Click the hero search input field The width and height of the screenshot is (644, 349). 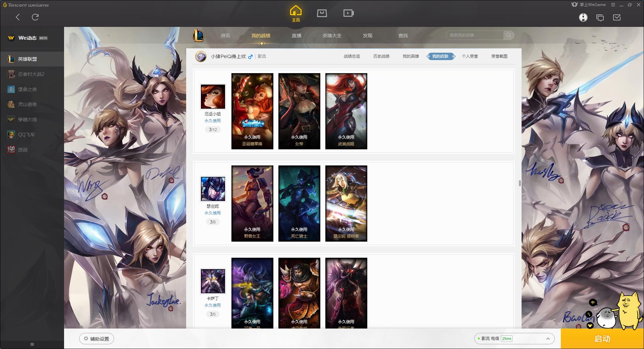coord(475,35)
